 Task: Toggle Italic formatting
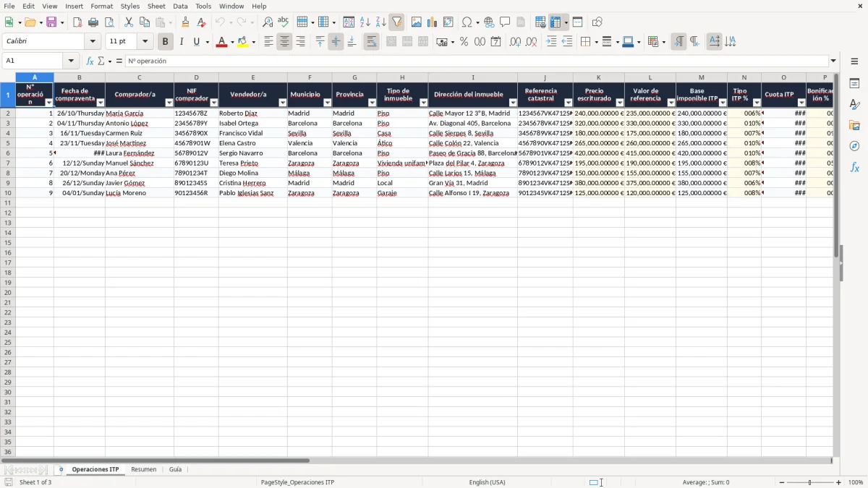point(182,42)
